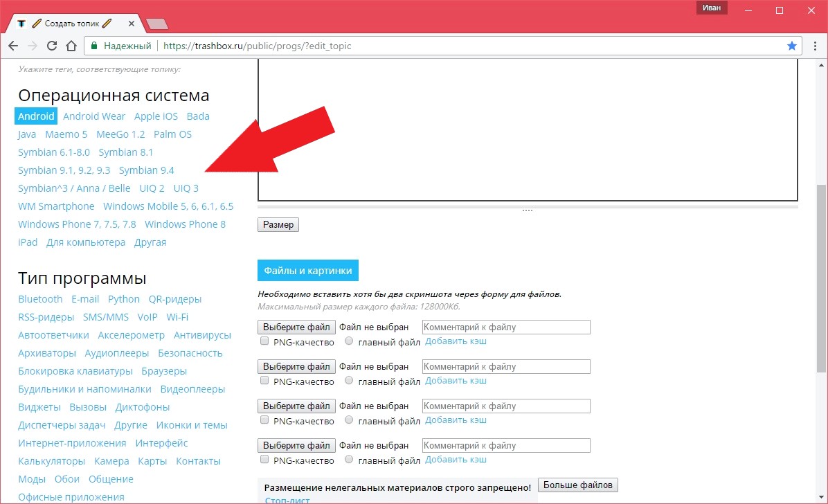Viewport: 828px width, 504px height.
Task: Select главный файл radio for second file
Action: tap(348, 381)
